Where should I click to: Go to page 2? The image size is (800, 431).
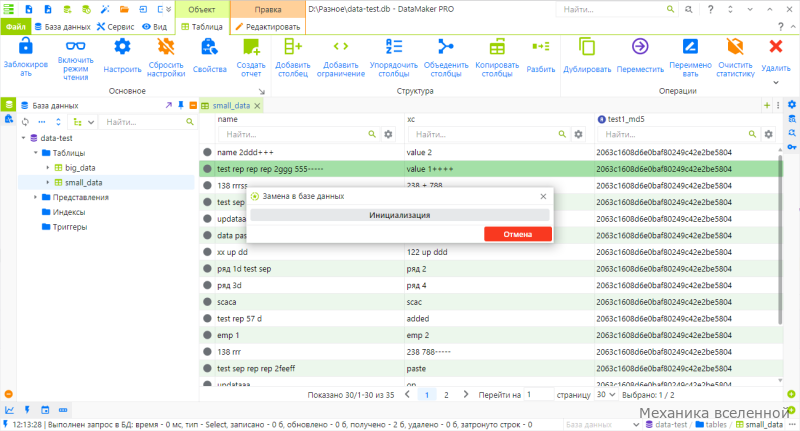coord(446,395)
